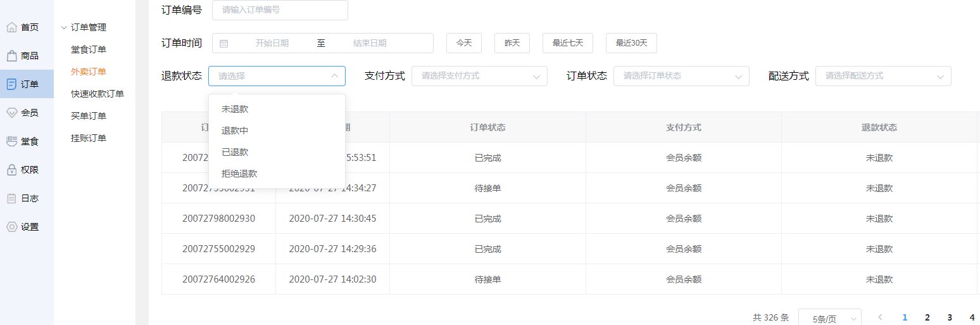Click 待接单 status in 14:02:30 row
Image resolution: width=980 pixels, height=325 pixels.
click(x=487, y=279)
